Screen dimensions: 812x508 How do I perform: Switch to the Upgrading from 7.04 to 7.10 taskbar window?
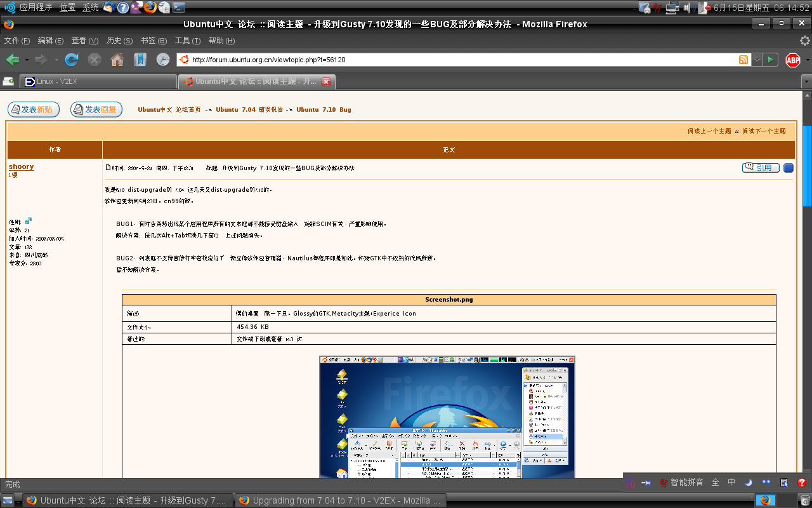pyautogui.click(x=341, y=500)
